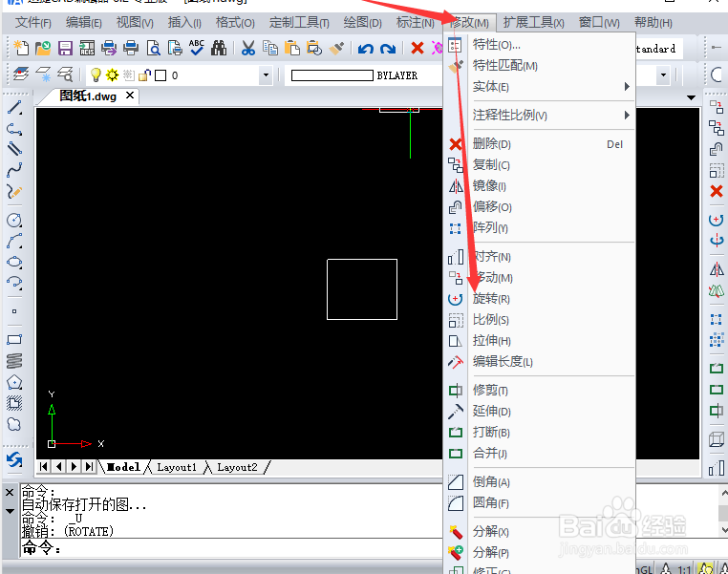
Task: Select the Ellipse tool in left toolbar
Action: coord(14,262)
